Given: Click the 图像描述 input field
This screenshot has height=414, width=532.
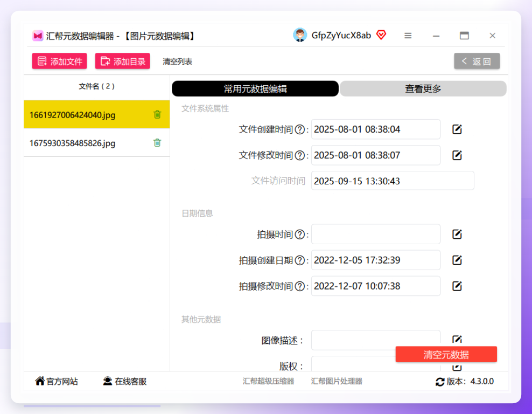Looking at the screenshot, I should 376,340.
